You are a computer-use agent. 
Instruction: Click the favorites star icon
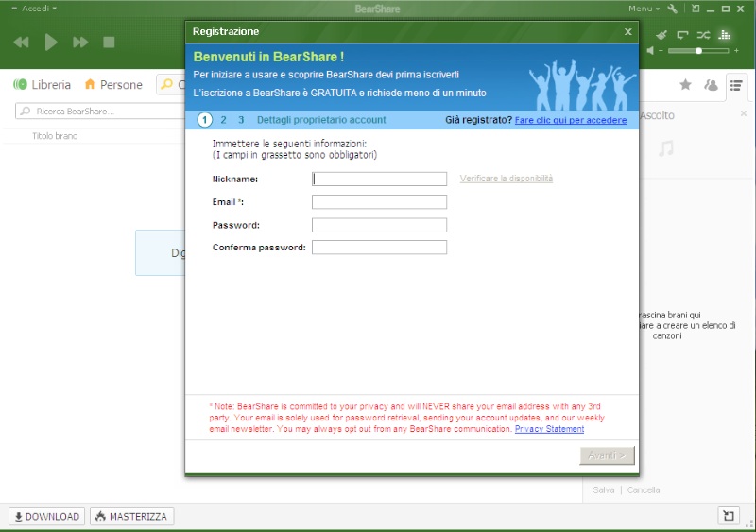(685, 85)
